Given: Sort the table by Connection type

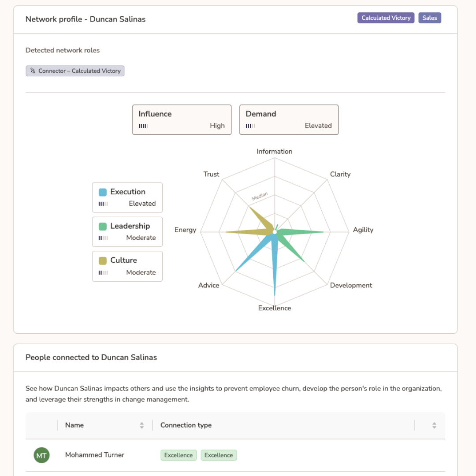Looking at the screenshot, I should [186, 425].
